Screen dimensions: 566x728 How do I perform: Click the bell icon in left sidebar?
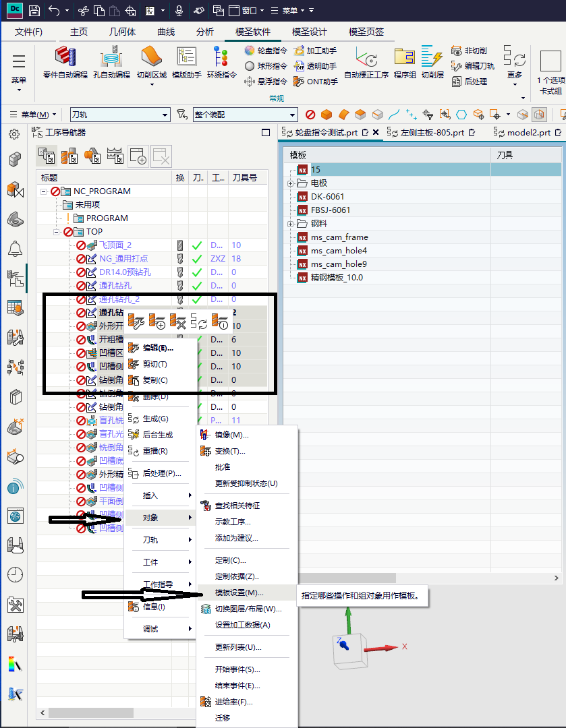point(15,248)
